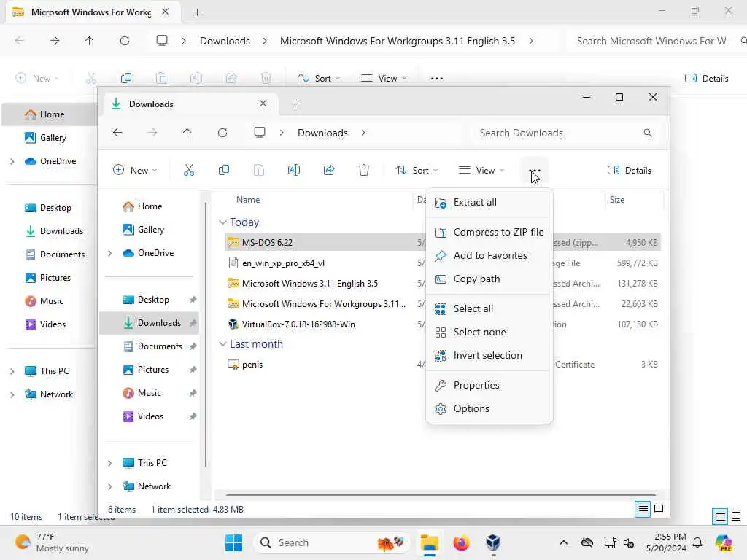Click the Copy icon in Downloads toolbar
The image size is (747, 560).
(223, 170)
